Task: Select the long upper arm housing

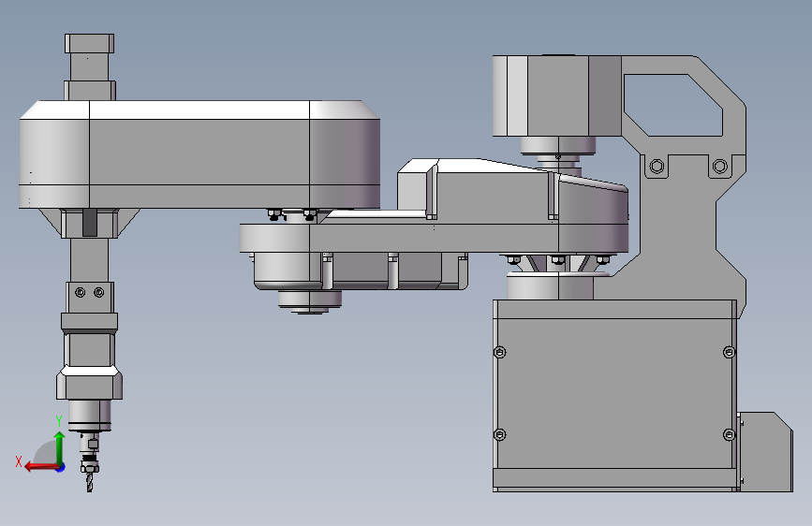Action: pyautogui.click(x=199, y=154)
